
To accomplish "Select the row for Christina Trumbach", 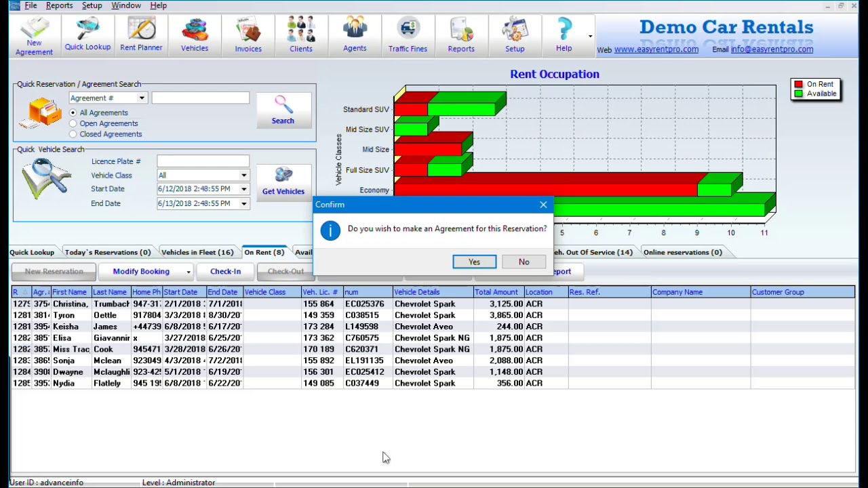I will [433, 304].
